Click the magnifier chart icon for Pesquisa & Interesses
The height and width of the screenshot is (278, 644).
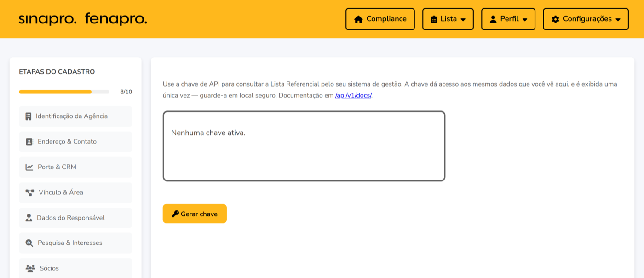pos(29,243)
